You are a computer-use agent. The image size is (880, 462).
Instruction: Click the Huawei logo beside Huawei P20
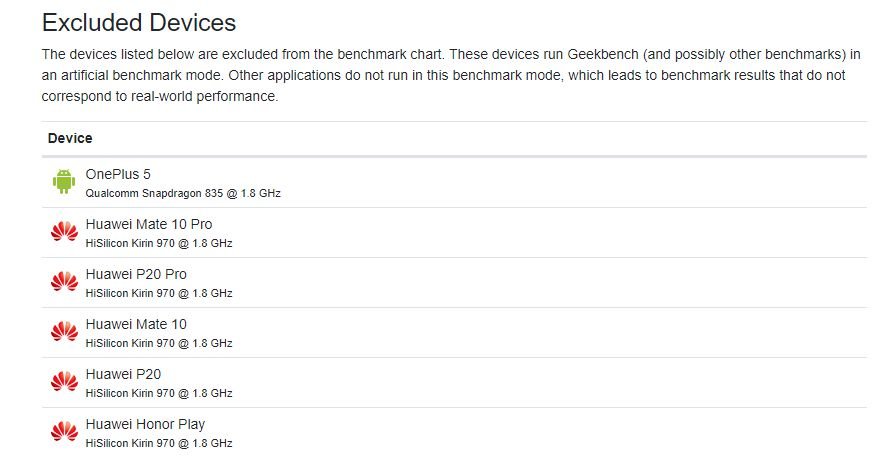coord(64,381)
